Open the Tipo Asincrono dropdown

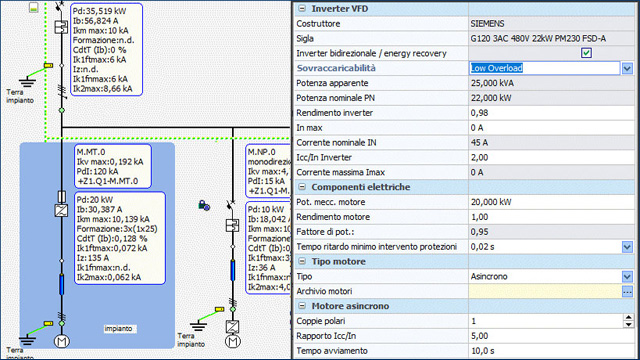627,276
